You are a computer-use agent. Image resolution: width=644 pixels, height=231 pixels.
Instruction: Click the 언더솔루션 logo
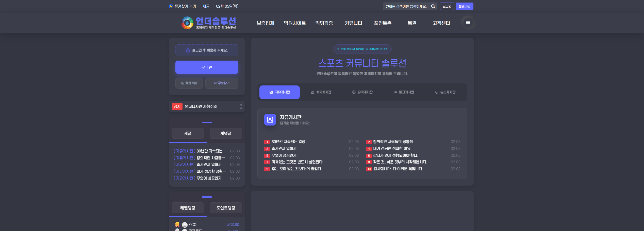[x=208, y=23]
